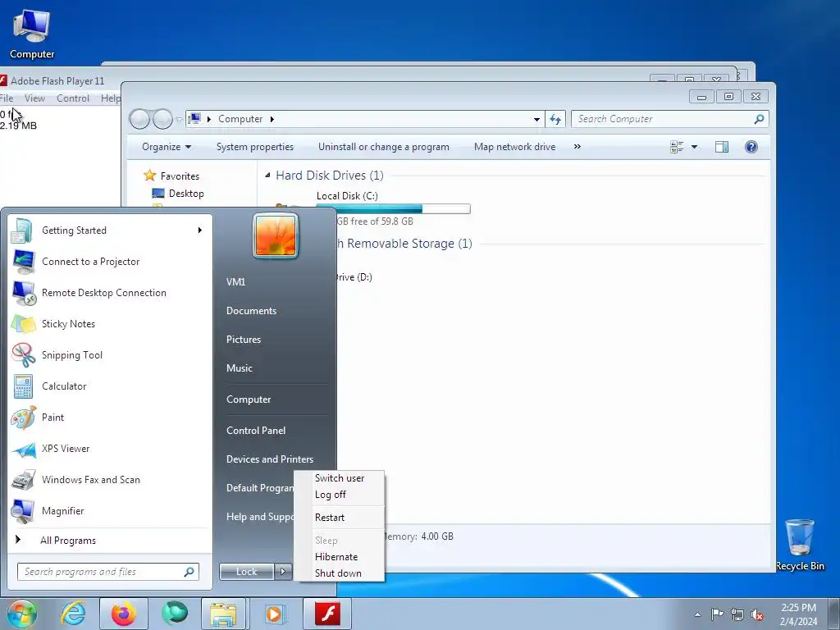Image resolution: width=840 pixels, height=630 pixels.
Task: Click the Lock button
Action: (x=246, y=572)
